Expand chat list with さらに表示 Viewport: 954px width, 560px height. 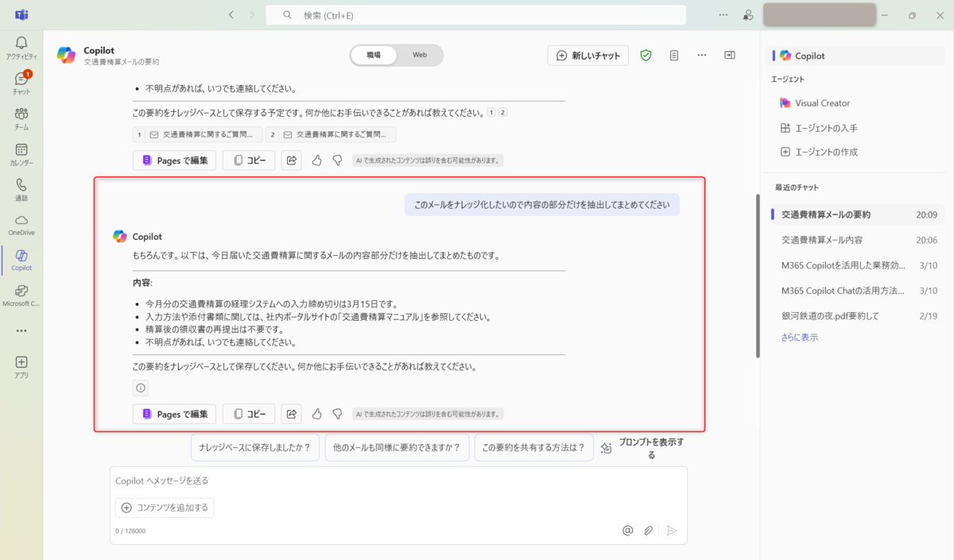click(x=799, y=338)
